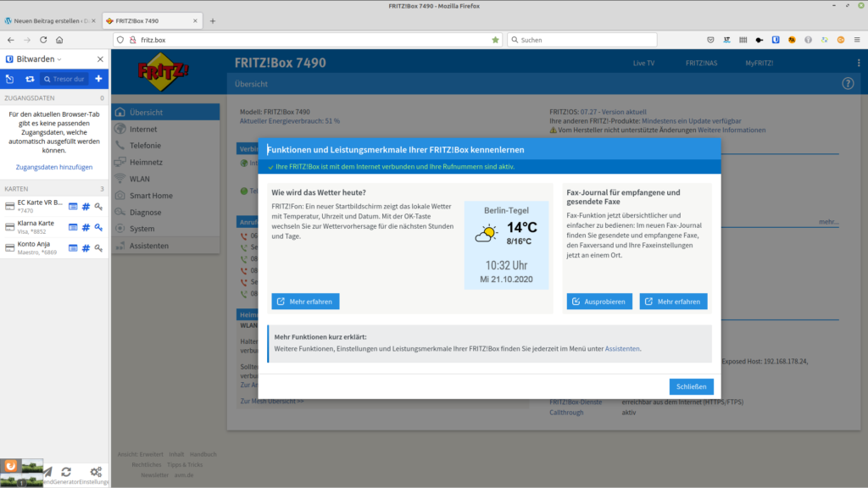Open 'Weitere Informationen' link about unsupported changes
This screenshot has height=488, width=868.
point(732,130)
